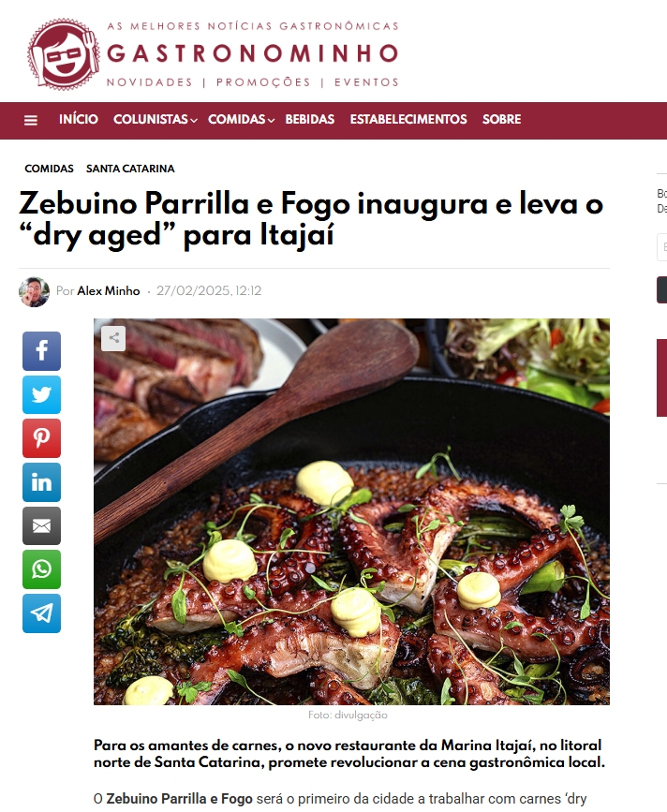This screenshot has height=812, width=667.
Task: Share article on LinkedIn
Action: point(41,482)
